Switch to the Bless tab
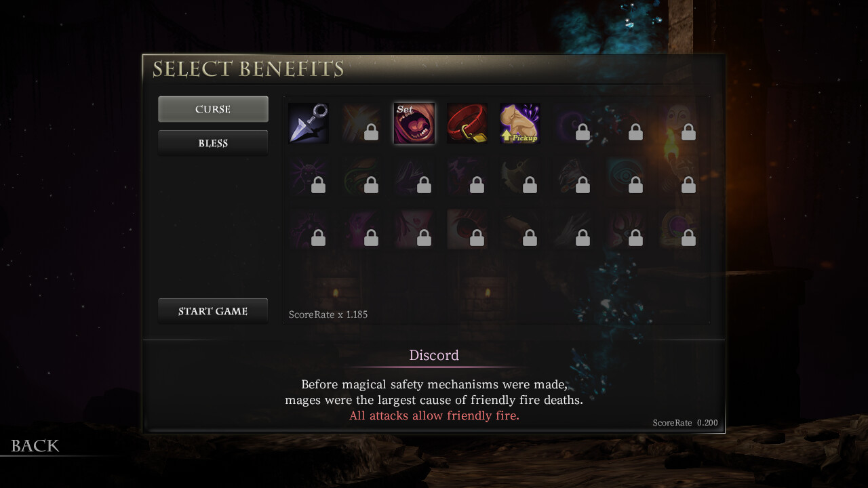This screenshot has height=488, width=868. click(x=213, y=143)
